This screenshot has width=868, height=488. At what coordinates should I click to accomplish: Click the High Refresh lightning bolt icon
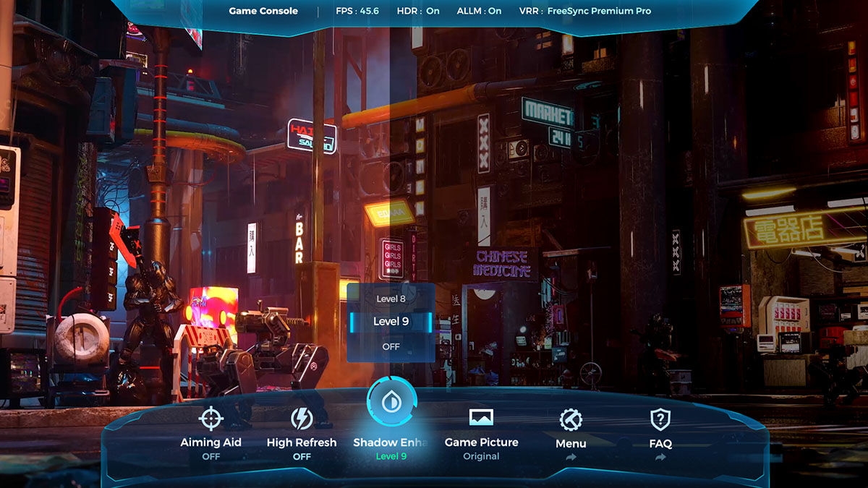tap(302, 419)
